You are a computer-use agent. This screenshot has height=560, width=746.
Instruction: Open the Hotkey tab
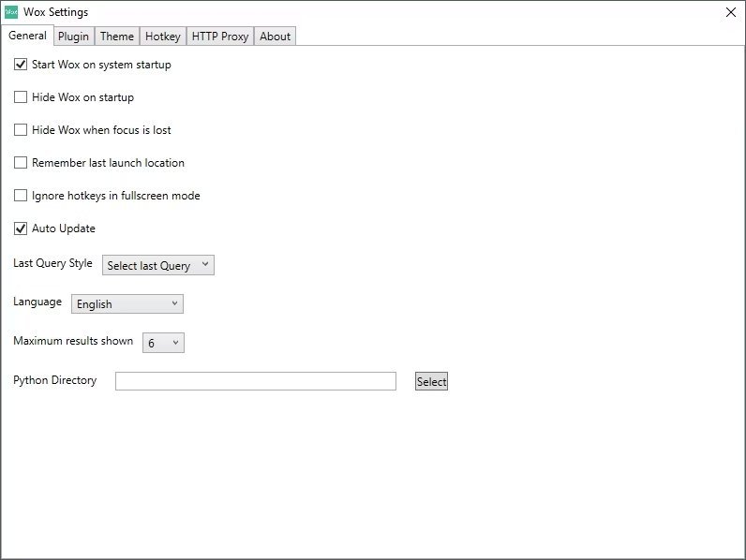[162, 37]
